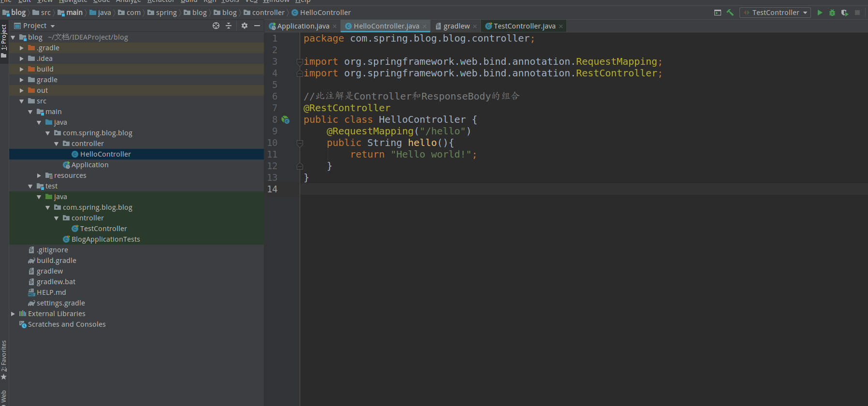
Task: Switch to the HelloController.java tab
Action: point(386,26)
